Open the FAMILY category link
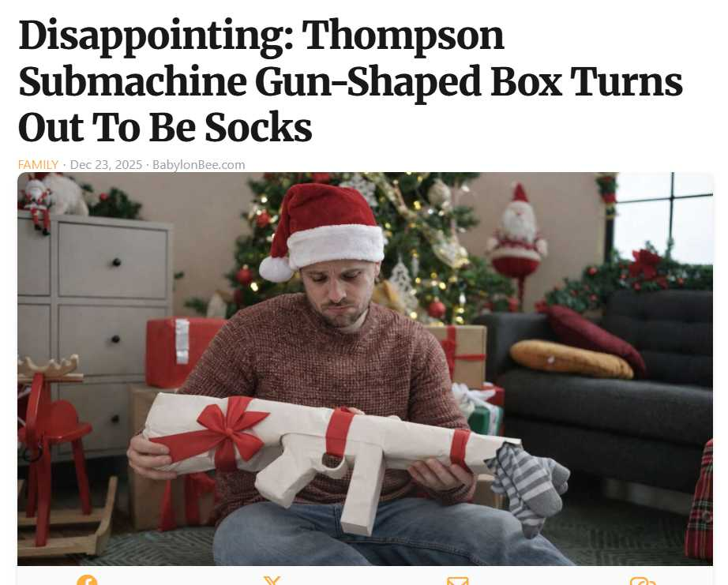This screenshot has height=585, width=728. [38, 165]
